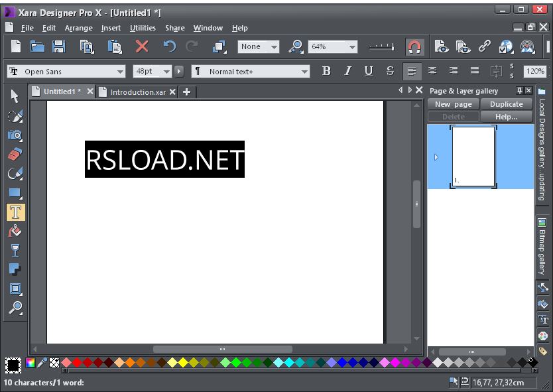This screenshot has width=553, height=392.
Task: Activate the Photo tool in the toolbox
Action: (15, 135)
